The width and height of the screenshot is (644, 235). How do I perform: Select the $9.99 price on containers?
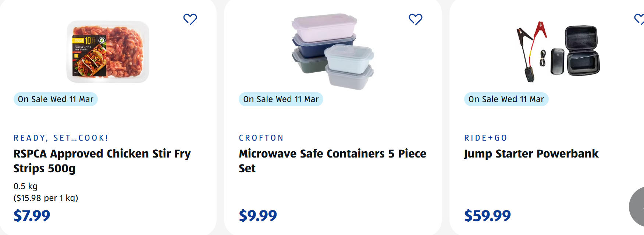258,216
